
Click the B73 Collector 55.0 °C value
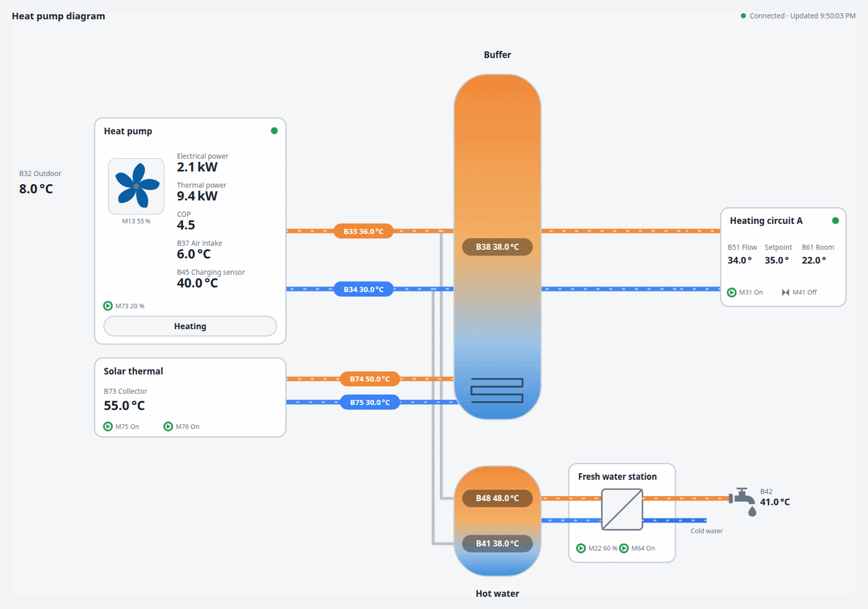coord(124,406)
